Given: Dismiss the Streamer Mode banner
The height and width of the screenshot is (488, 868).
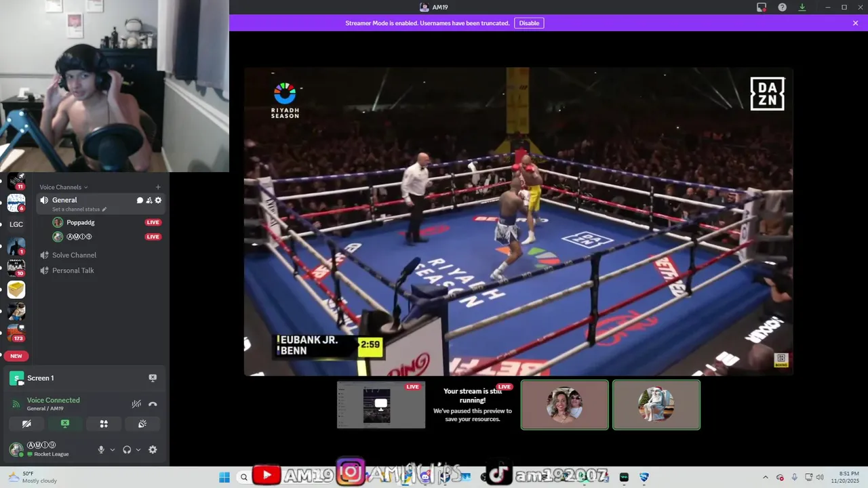Looking at the screenshot, I should 856,23.
